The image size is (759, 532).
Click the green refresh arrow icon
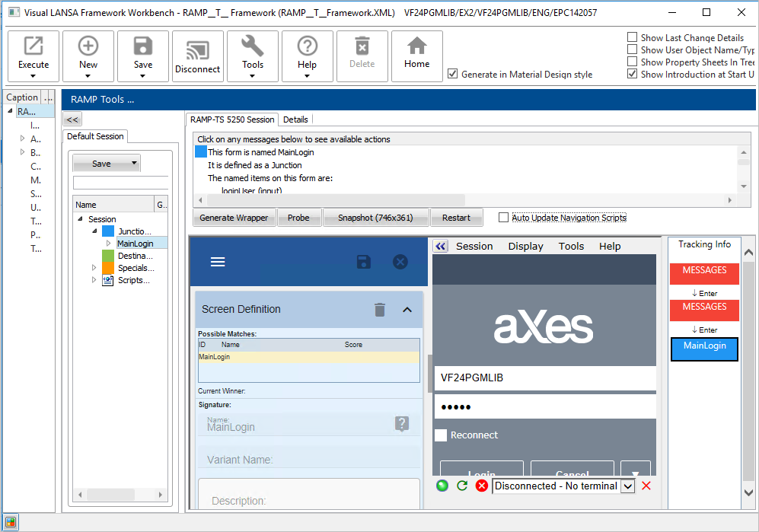coord(462,486)
